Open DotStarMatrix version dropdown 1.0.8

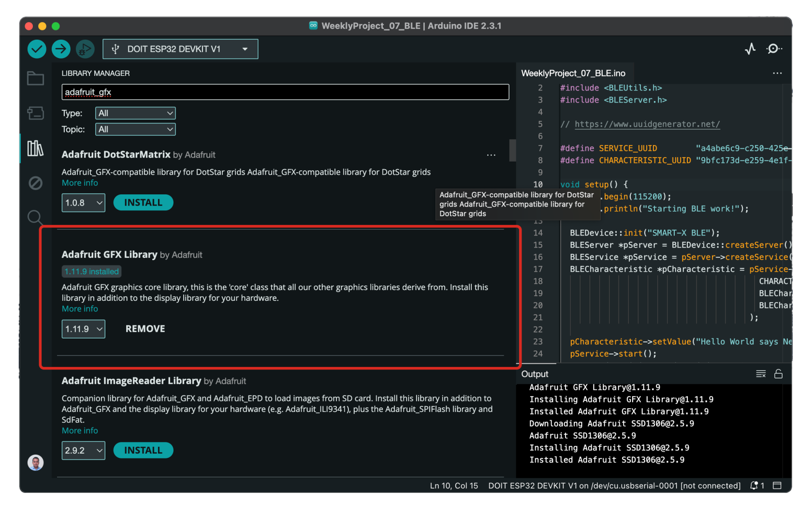[83, 203]
